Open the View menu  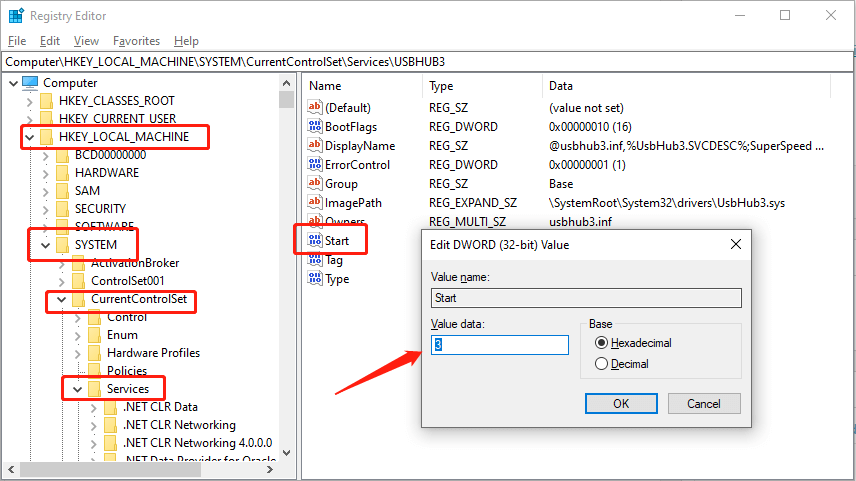coord(86,41)
